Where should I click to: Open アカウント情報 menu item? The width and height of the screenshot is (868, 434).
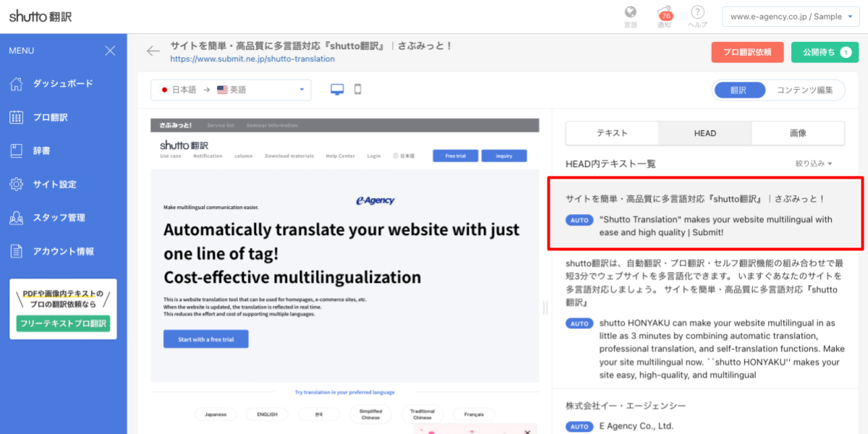pos(63,251)
